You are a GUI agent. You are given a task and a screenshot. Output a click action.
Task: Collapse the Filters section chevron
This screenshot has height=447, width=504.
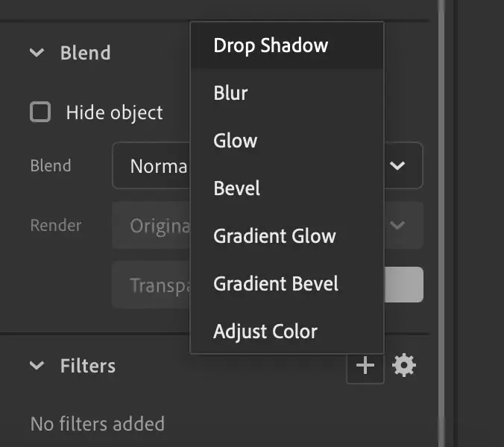coord(37,366)
